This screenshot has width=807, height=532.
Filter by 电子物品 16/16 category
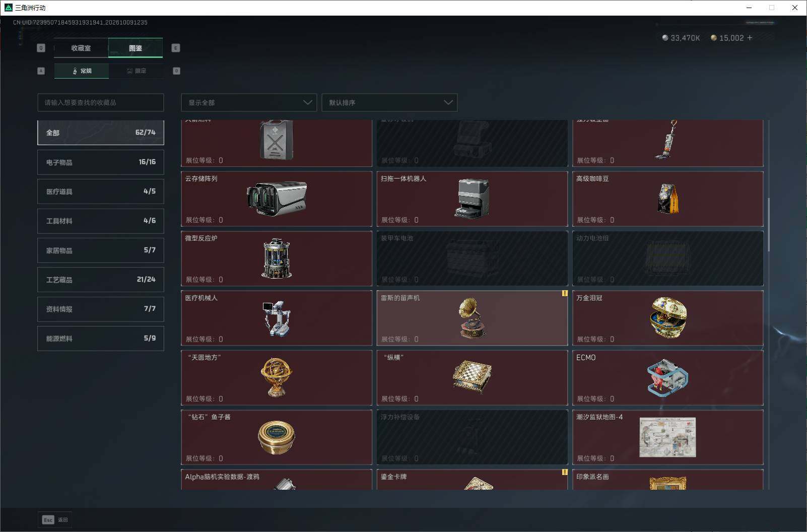click(101, 162)
